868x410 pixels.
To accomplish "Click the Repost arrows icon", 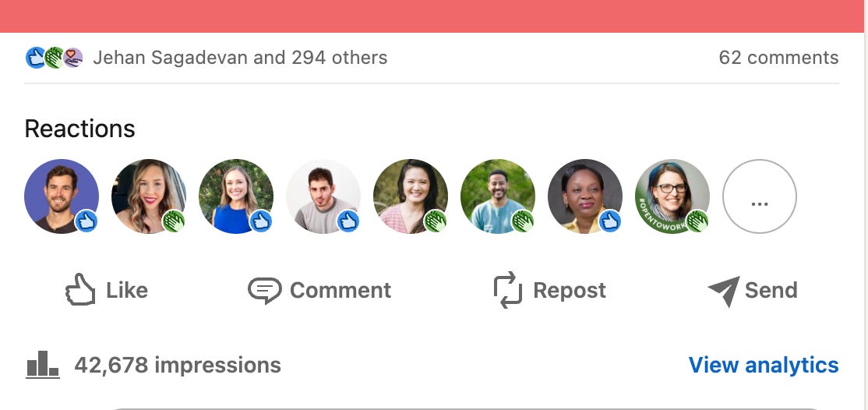I will (507, 290).
